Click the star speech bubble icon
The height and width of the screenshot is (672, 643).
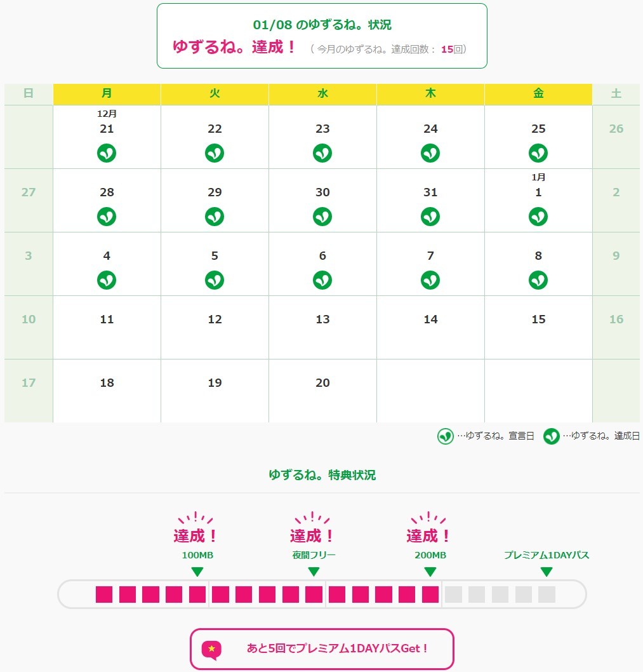211,649
